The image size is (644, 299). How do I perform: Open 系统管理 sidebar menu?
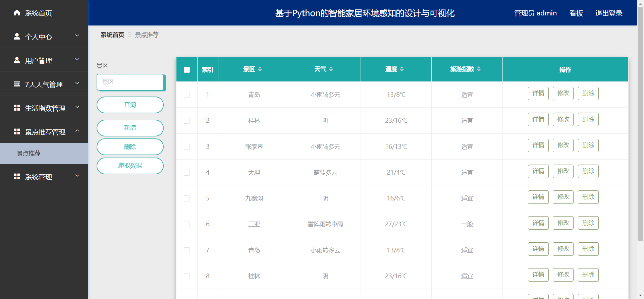[x=44, y=177]
